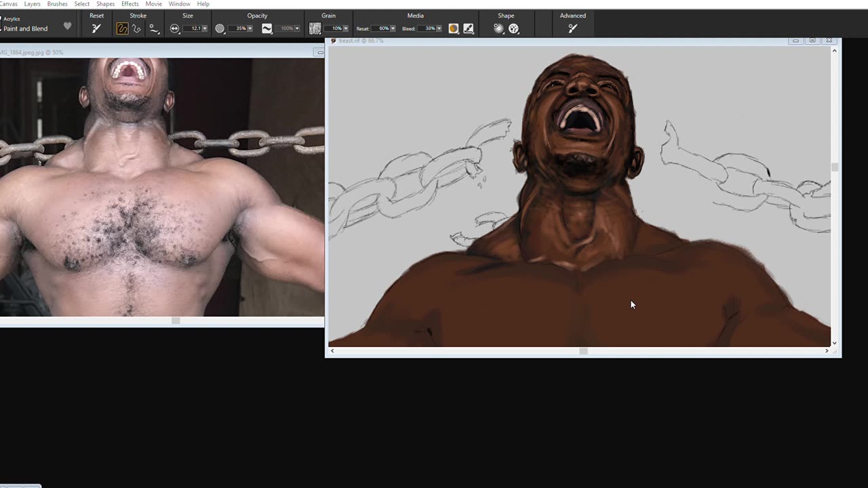Open the Brushes menu

[x=57, y=4]
